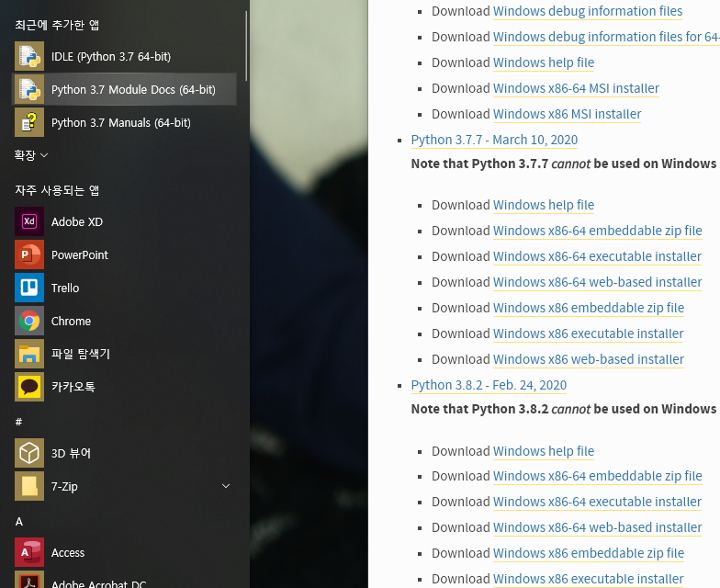Screen dimensions: 720x588
Task: Expand the 확장 recently added list
Action: (x=31, y=155)
